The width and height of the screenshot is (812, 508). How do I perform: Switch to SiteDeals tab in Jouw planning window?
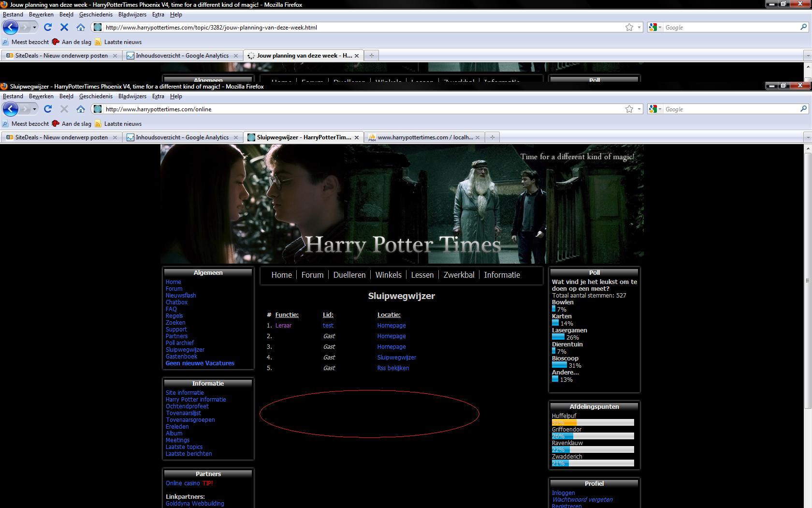pos(61,56)
